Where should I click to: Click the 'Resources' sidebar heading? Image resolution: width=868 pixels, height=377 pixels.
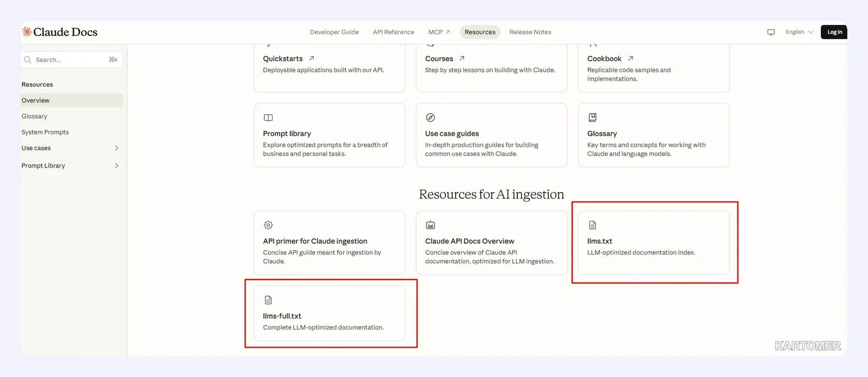point(38,85)
